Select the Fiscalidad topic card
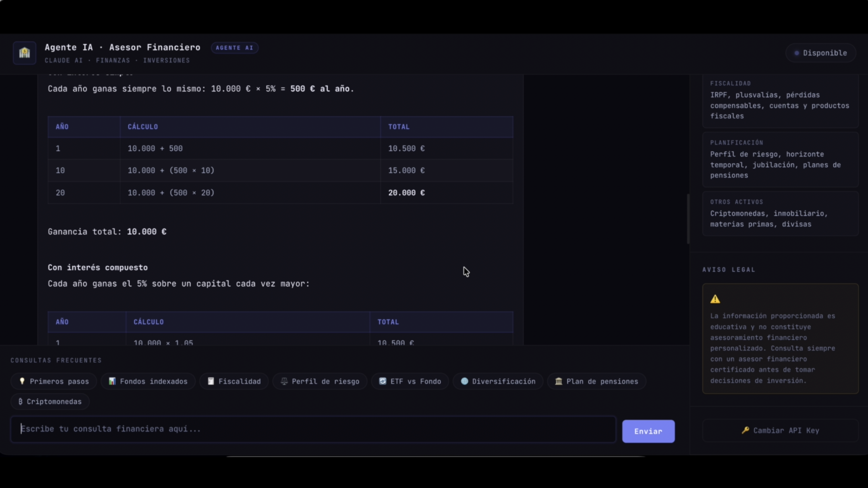 click(781, 100)
